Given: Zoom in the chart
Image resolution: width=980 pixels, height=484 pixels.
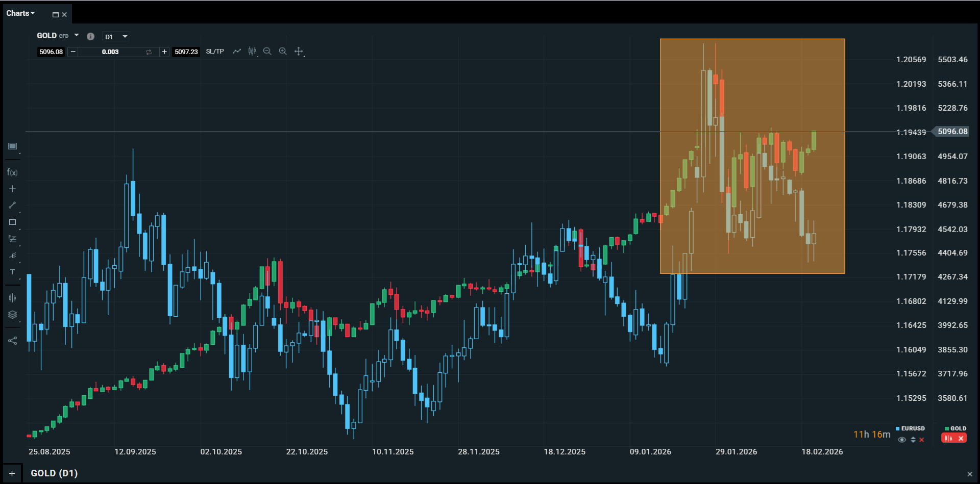Looking at the screenshot, I should 283,51.
